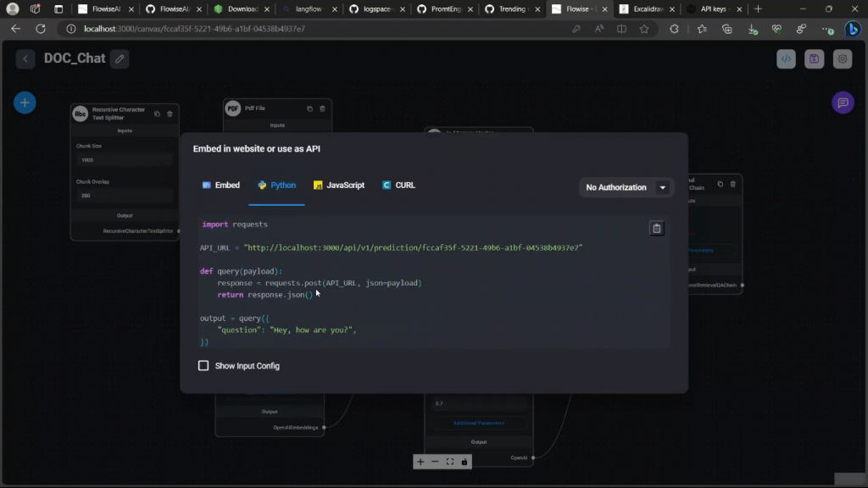Click the RecursiveCharacterTextSplitter output label
Viewport: 868px width, 488px height.
point(138,230)
